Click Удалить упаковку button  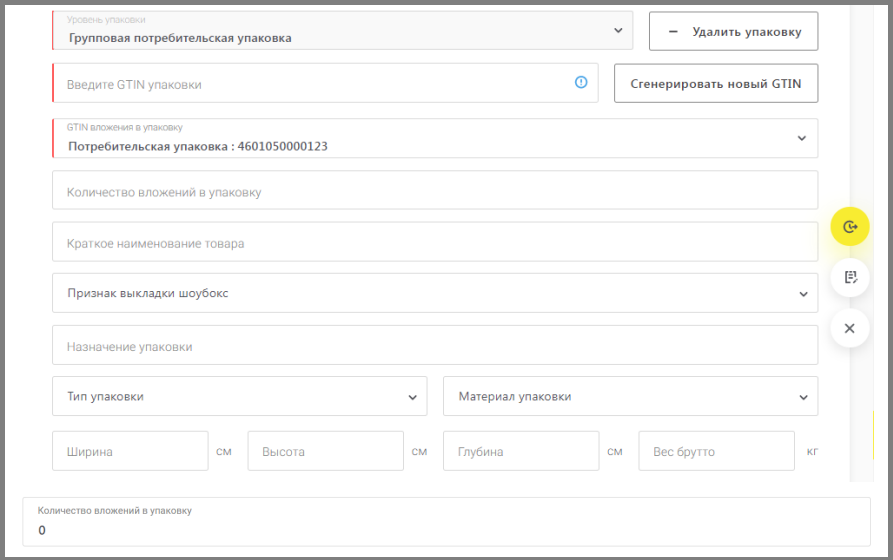coord(734,31)
